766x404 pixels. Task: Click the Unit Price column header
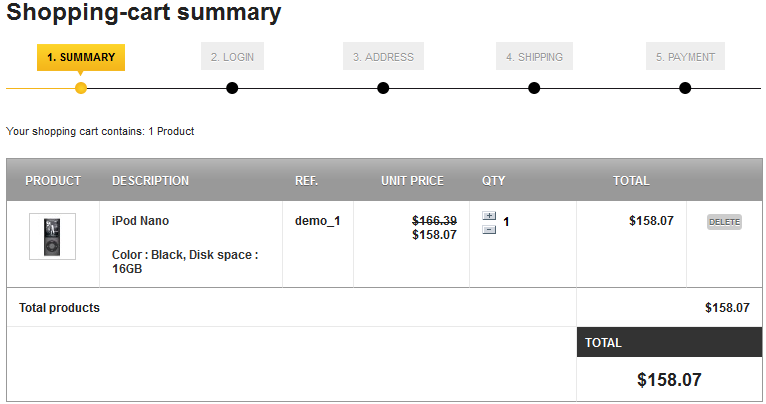(x=412, y=181)
